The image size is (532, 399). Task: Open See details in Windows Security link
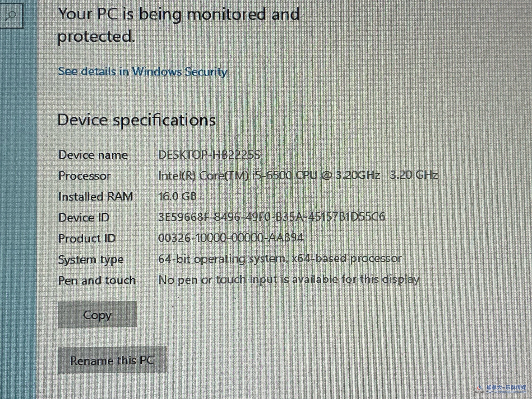click(142, 72)
